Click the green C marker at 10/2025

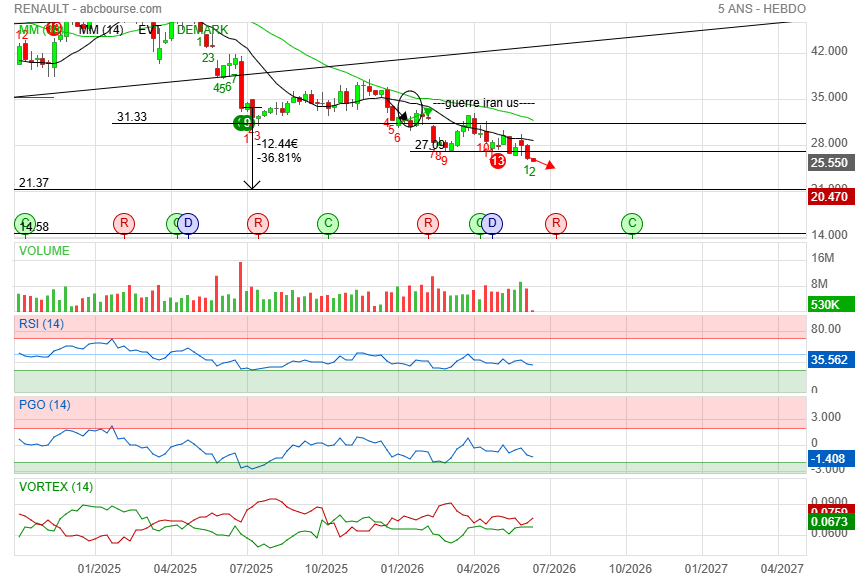[x=328, y=223]
